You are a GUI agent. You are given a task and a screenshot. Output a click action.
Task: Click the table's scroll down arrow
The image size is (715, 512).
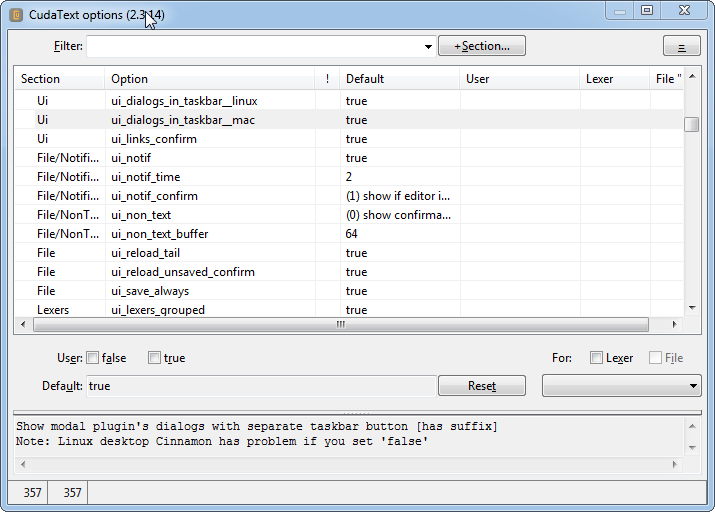(692, 308)
